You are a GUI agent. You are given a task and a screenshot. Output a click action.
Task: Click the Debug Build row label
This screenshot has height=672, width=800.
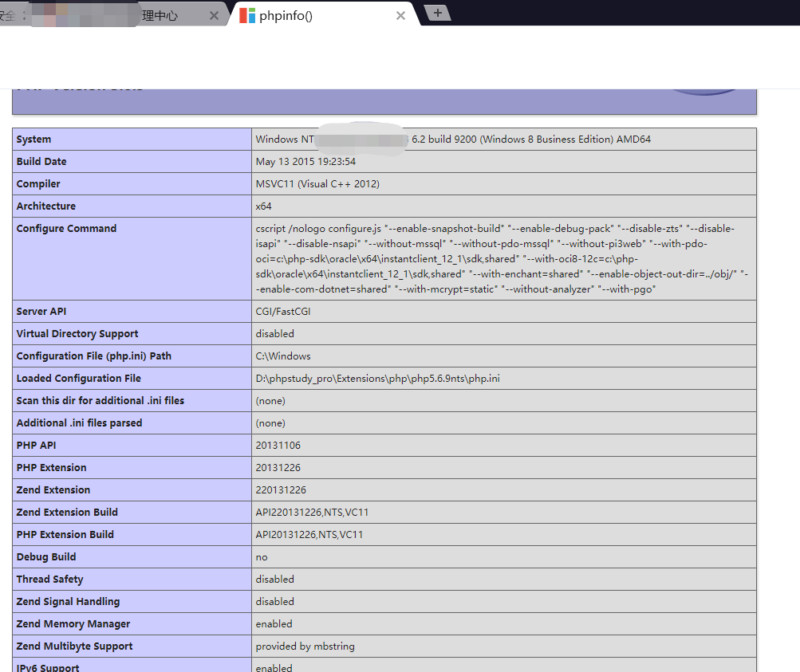[46, 557]
